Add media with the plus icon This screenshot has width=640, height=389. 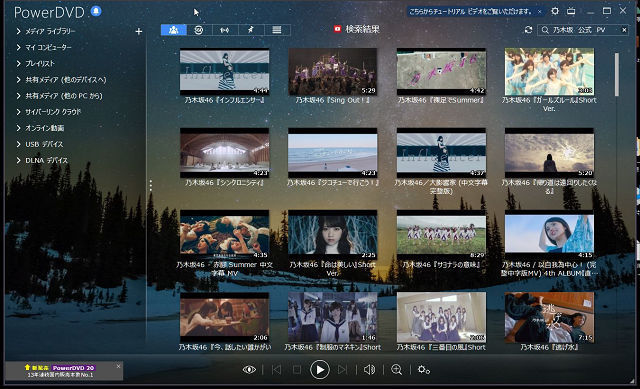pyautogui.click(x=139, y=31)
